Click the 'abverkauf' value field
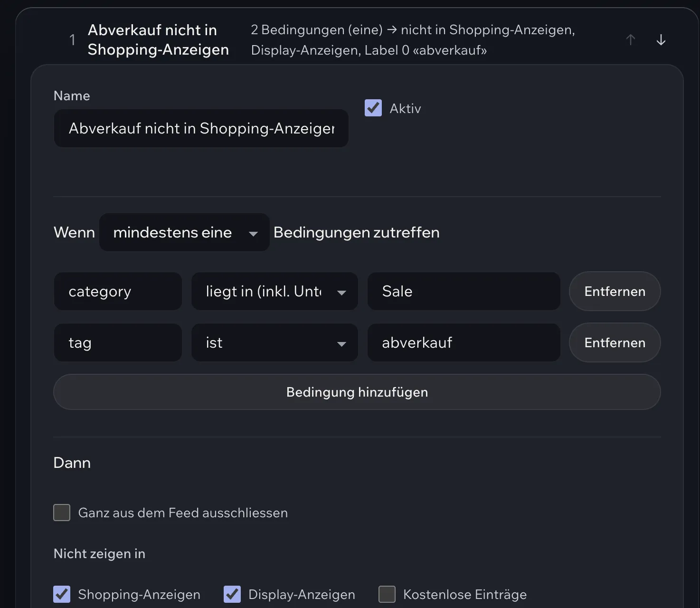This screenshot has width=700, height=608. [464, 342]
